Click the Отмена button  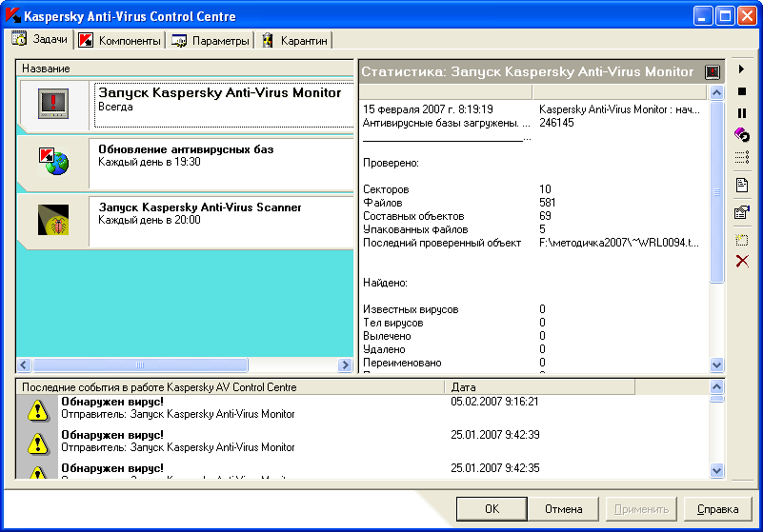click(x=564, y=508)
